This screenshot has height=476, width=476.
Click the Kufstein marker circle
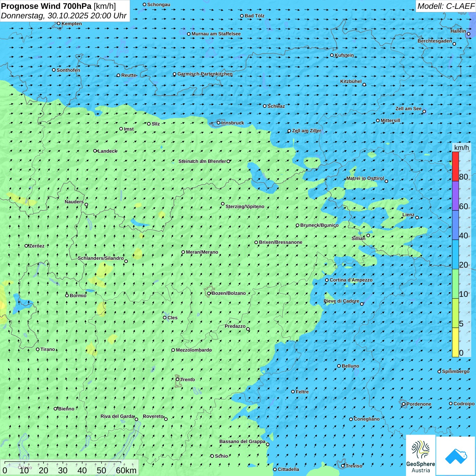coord(332,55)
